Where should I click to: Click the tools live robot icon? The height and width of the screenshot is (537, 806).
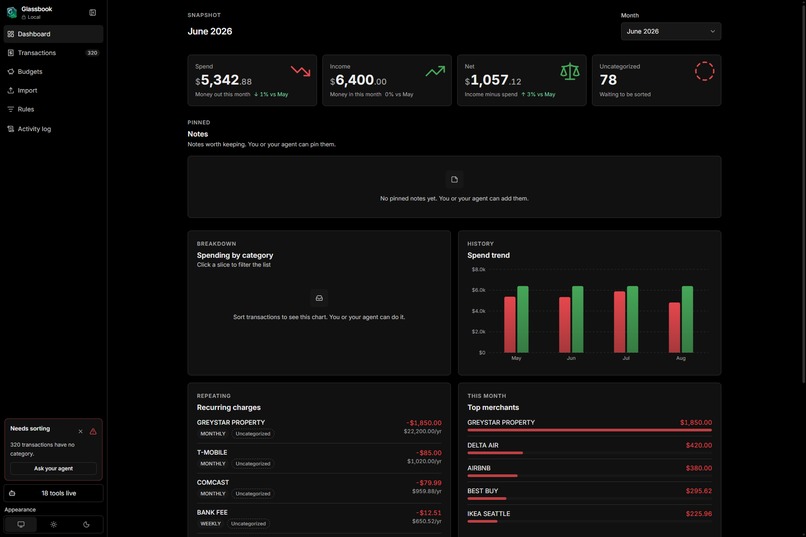(x=12, y=493)
